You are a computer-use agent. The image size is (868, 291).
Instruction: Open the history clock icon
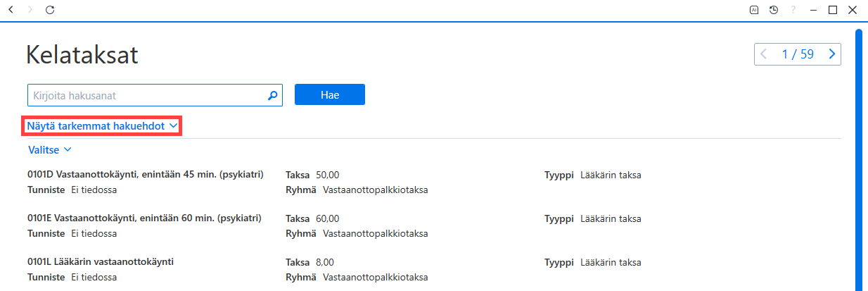pos(774,10)
